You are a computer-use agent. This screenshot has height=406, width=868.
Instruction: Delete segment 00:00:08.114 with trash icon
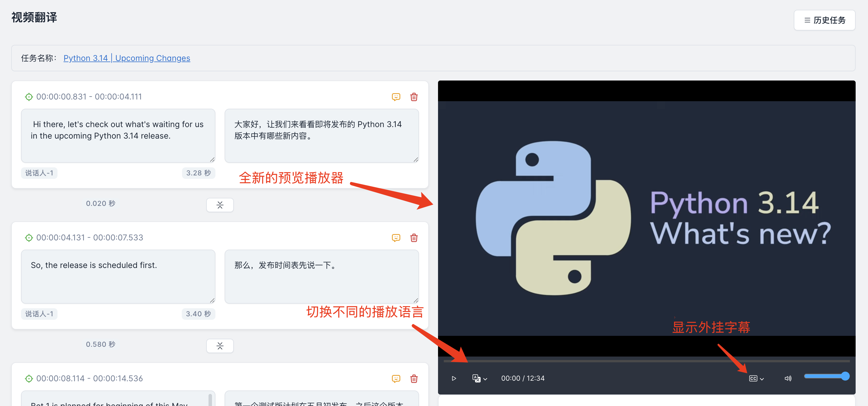point(414,379)
